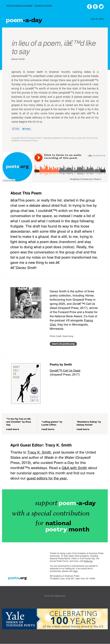
Task: Read more about "cutting greens" poem
Action: 48,429
